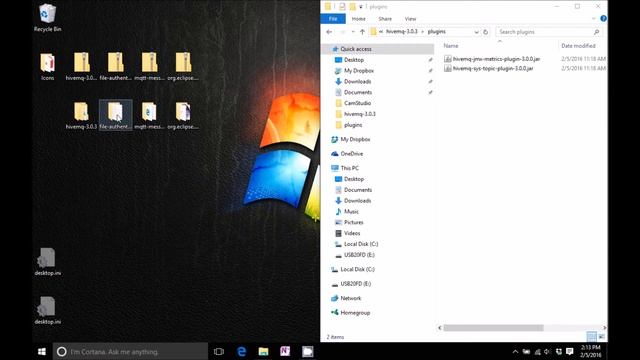Open Customize Quick Access Toolbar dropdown

pyautogui.click(x=360, y=7)
